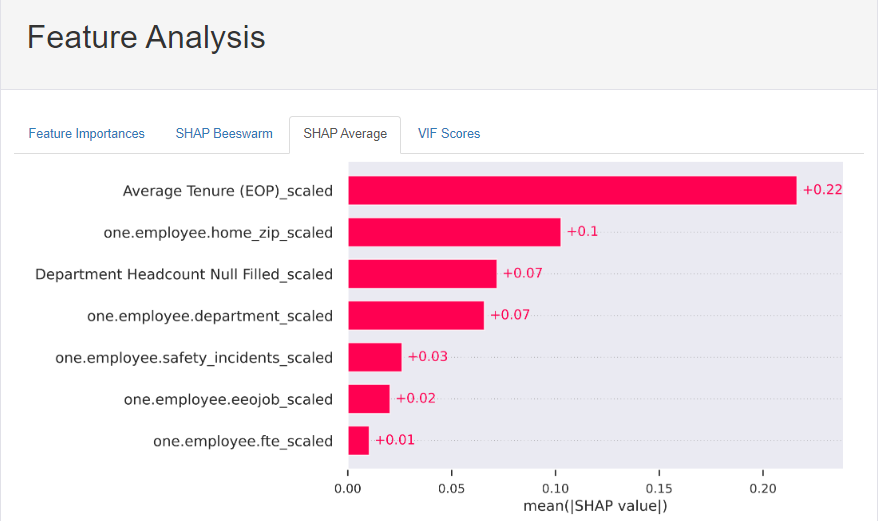The image size is (879, 521).
Task: Go to the VIF Scores tab
Action: (x=449, y=133)
